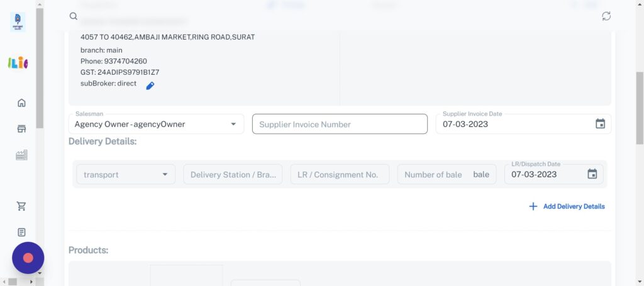The height and width of the screenshot is (286, 644).
Task: Click the search magnifier icon
Action: 74,16
